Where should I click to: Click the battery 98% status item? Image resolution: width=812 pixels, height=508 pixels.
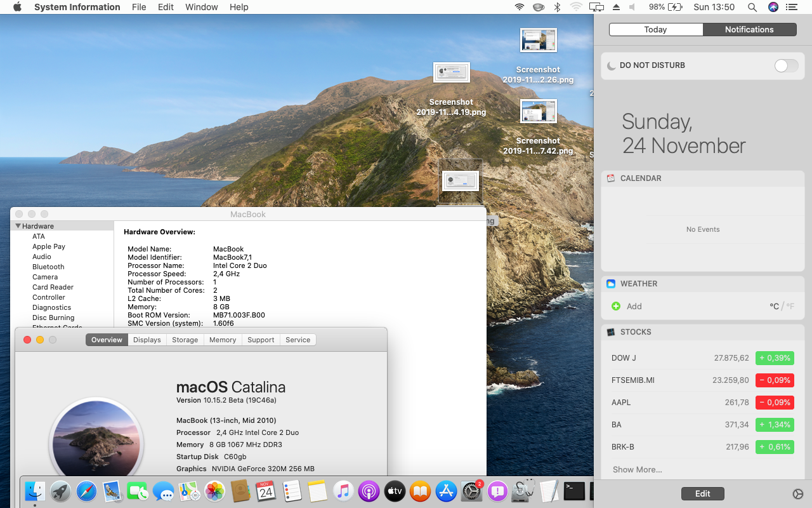tap(665, 7)
